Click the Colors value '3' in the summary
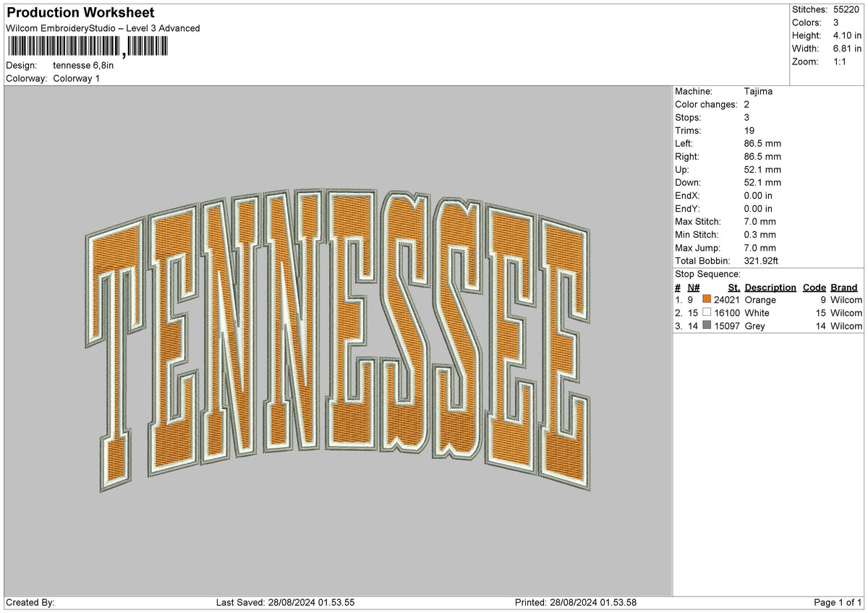868x613 pixels. click(x=835, y=22)
